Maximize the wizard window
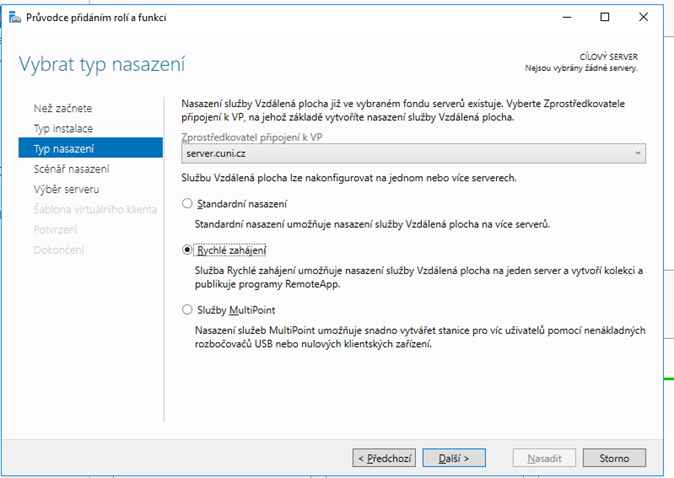Screen dimensions: 674x478 pyautogui.click(x=604, y=17)
